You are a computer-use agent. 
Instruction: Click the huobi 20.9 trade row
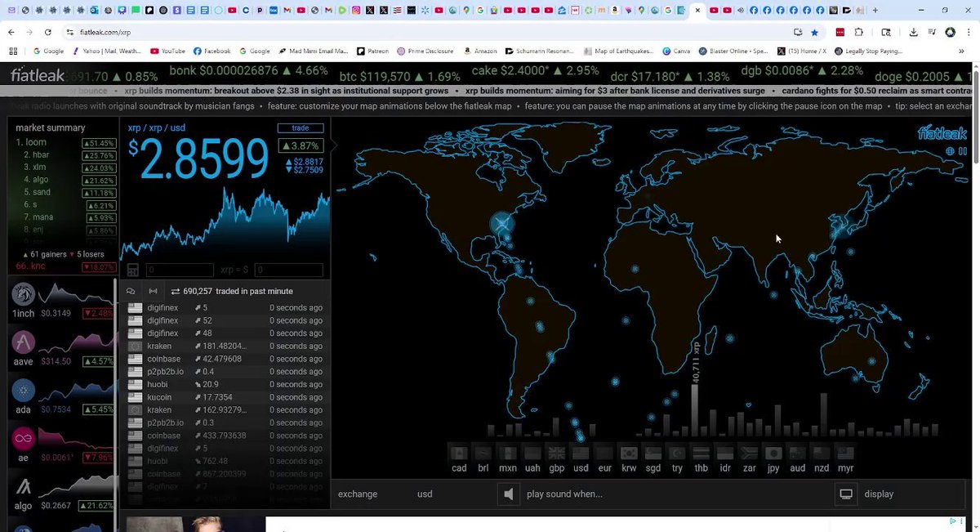(x=225, y=384)
